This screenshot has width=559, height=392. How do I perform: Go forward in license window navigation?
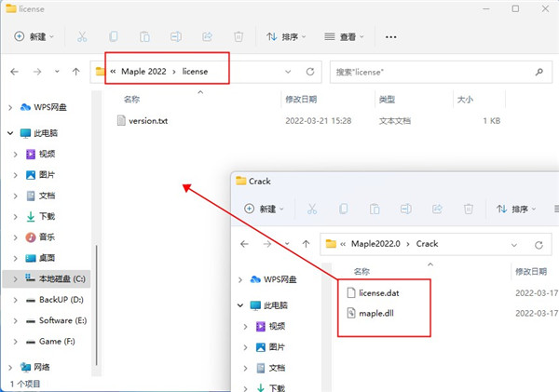37,72
